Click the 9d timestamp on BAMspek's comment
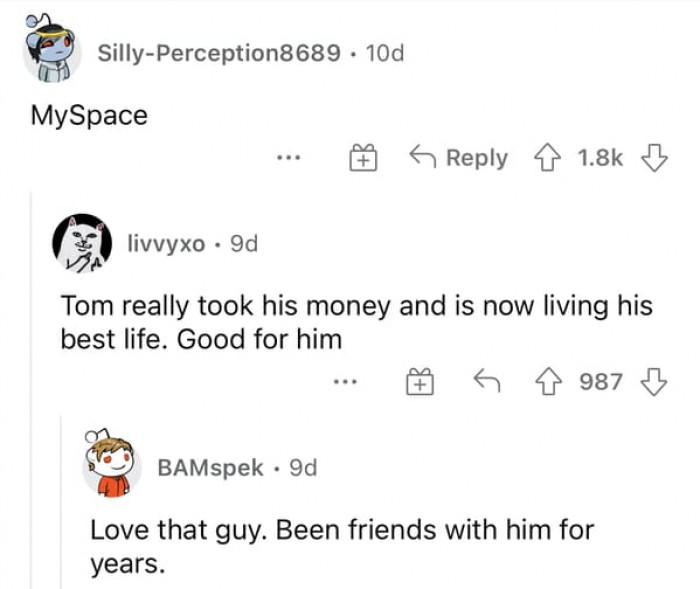The height and width of the screenshot is (589, 700). pyautogui.click(x=302, y=467)
